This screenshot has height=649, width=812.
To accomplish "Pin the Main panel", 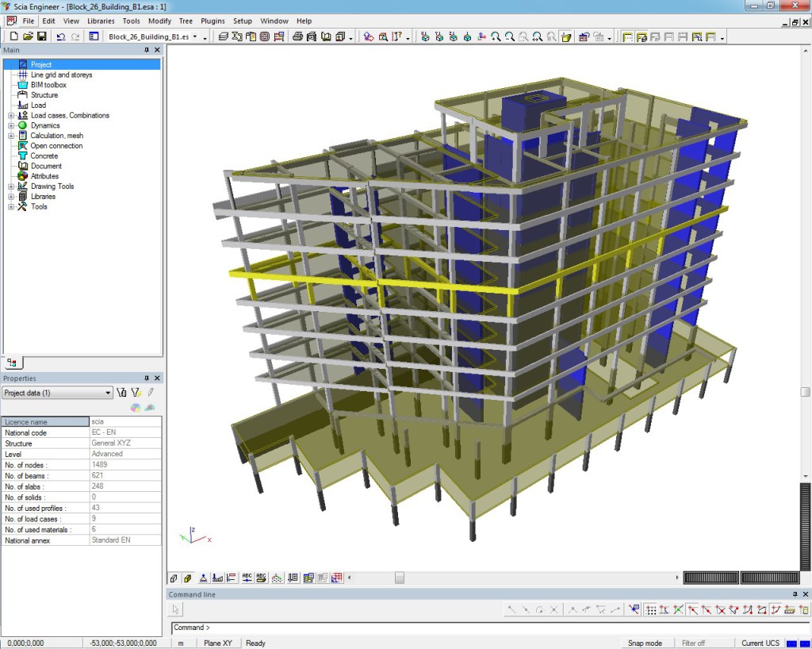I will 147,50.
